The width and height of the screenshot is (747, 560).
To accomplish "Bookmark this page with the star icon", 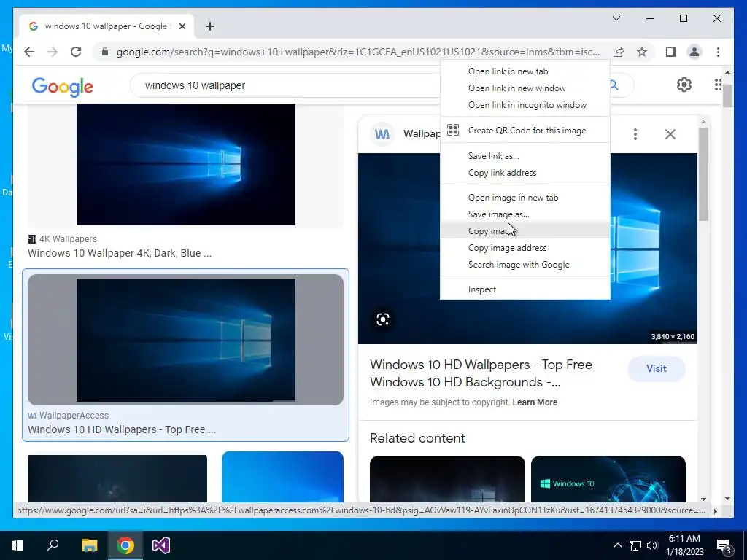I will tap(642, 52).
